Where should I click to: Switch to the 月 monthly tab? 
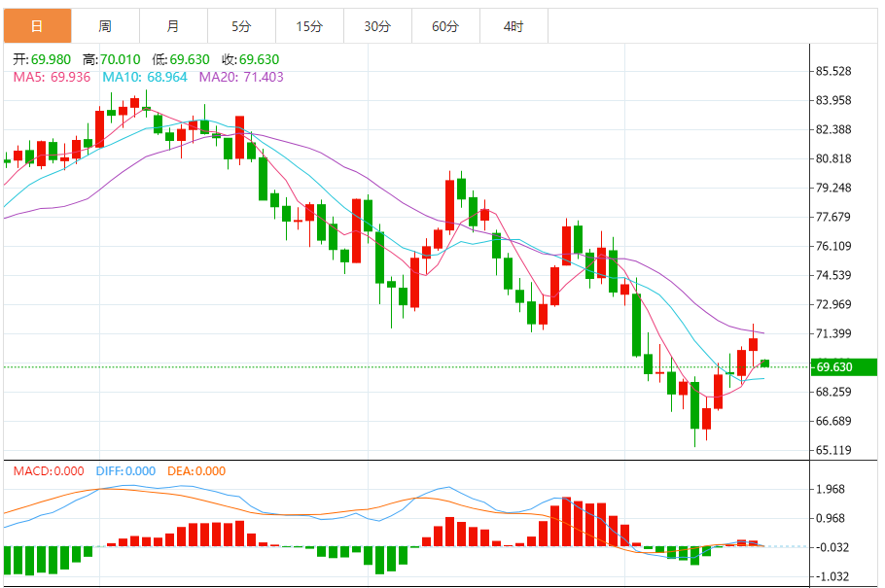pos(173,26)
